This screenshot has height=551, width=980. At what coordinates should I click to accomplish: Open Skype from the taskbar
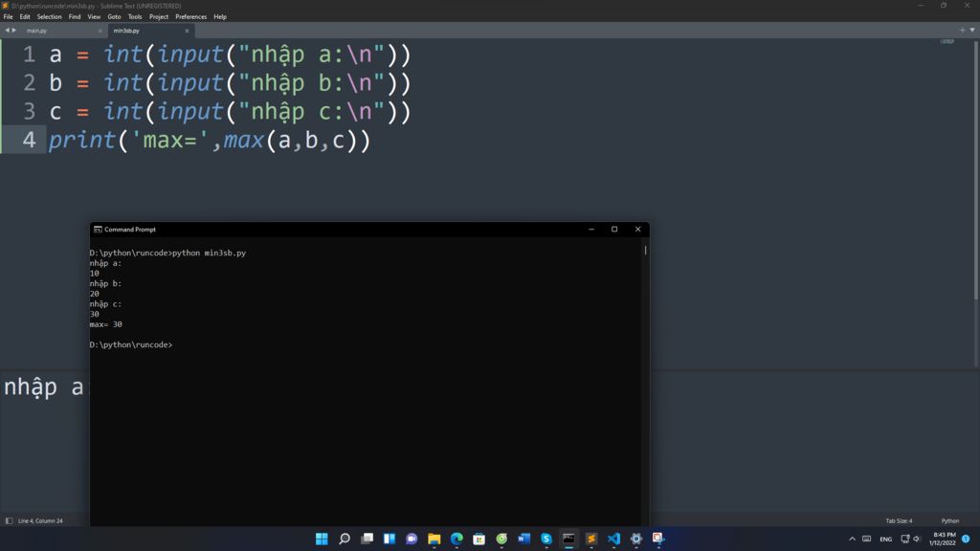tap(546, 539)
